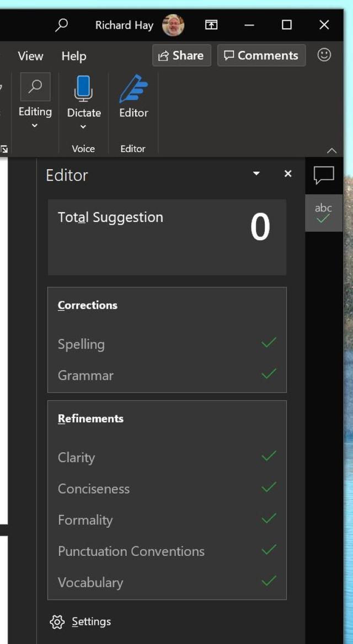Click the Search magnifier icon

pyautogui.click(x=62, y=25)
